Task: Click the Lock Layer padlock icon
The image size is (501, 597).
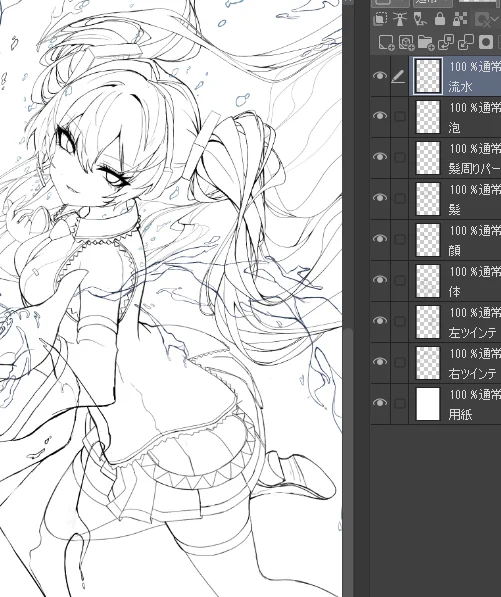Action: [440, 19]
